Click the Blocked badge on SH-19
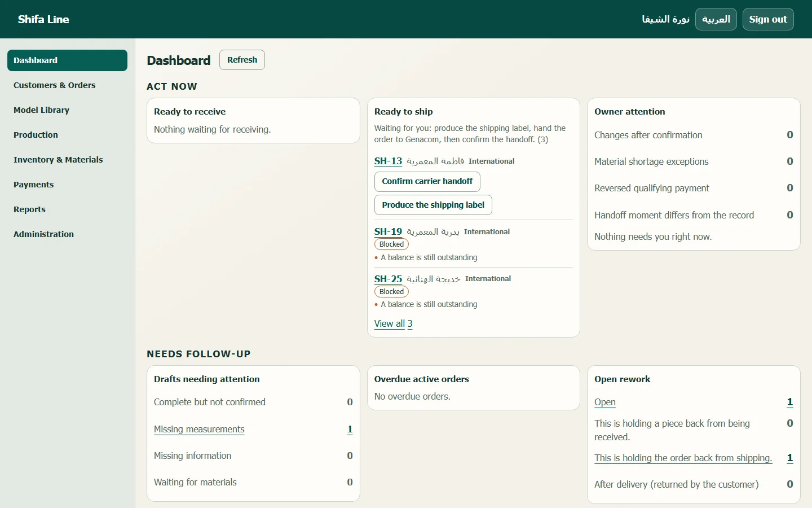The image size is (812, 508). (x=391, y=244)
